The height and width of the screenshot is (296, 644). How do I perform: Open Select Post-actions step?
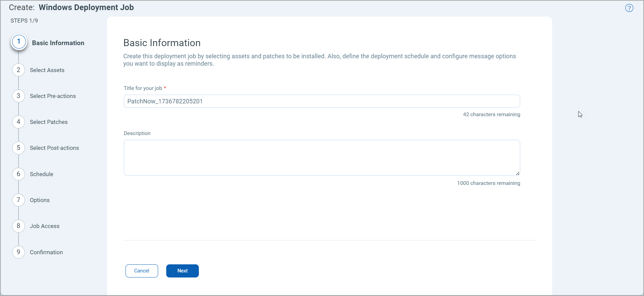coord(54,148)
